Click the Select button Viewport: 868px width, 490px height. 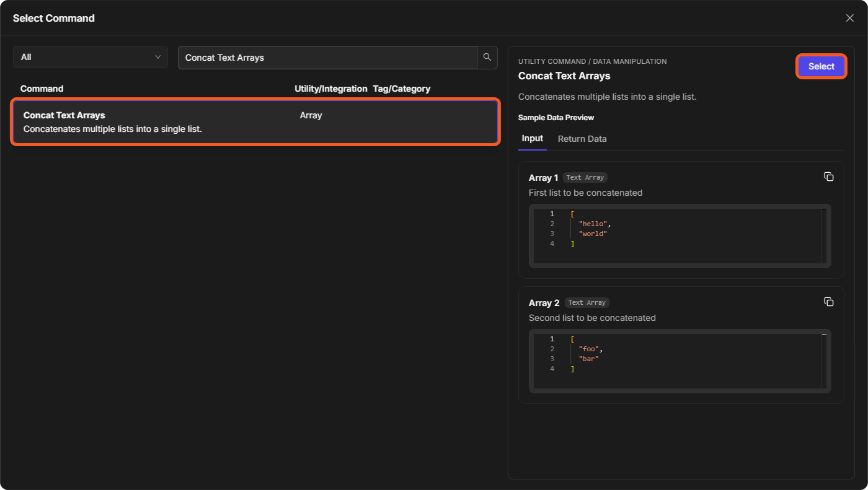click(821, 66)
